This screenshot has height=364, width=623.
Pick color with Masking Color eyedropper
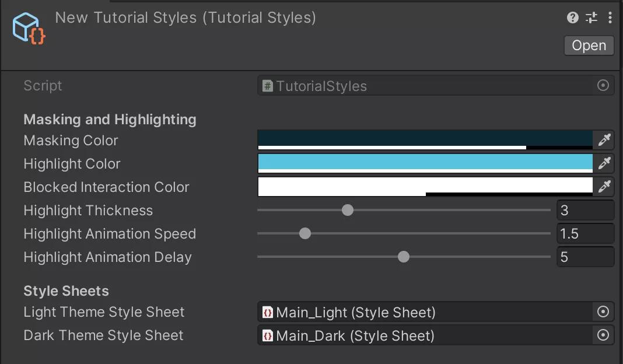click(x=604, y=140)
